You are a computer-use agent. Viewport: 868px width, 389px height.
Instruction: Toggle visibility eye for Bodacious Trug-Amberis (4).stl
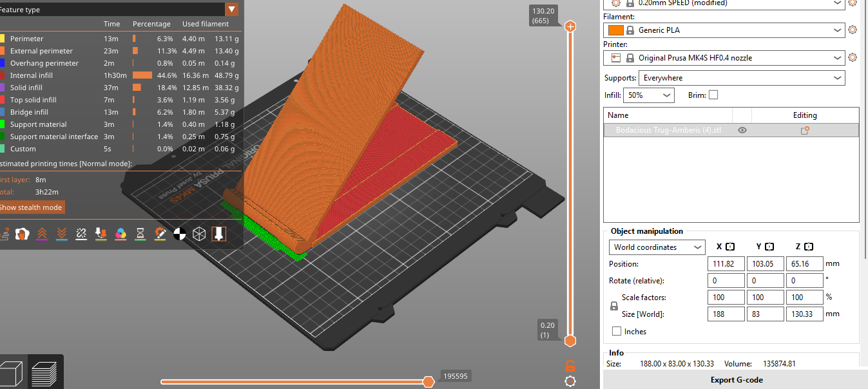click(742, 130)
